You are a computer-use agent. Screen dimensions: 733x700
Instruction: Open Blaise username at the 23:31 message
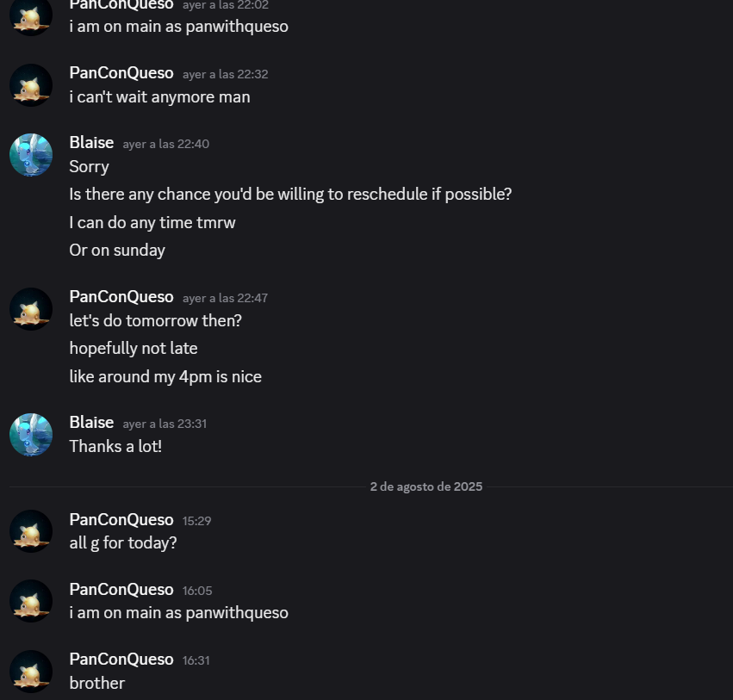pos(91,423)
